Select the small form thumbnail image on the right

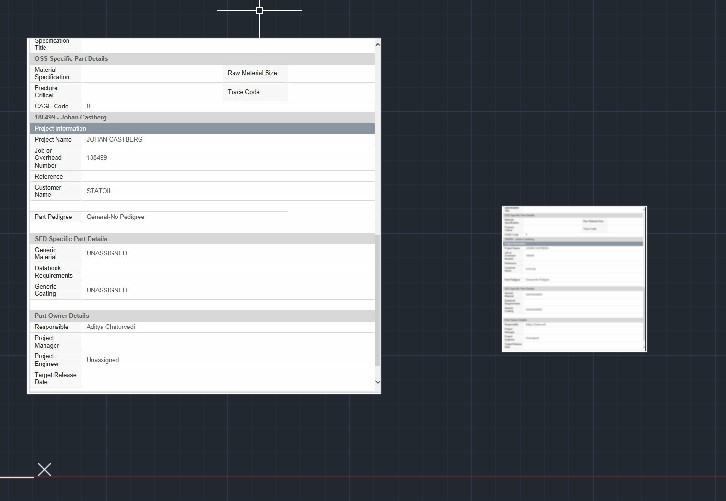click(574, 279)
